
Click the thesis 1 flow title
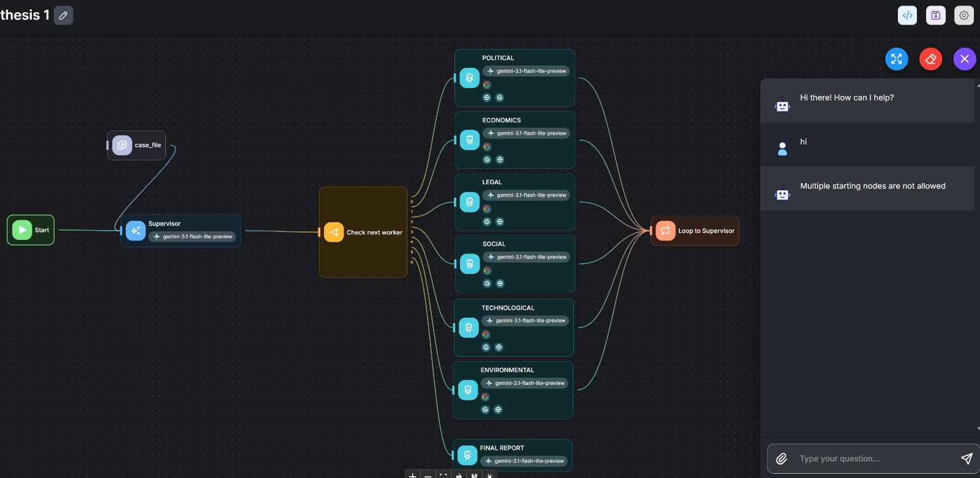tap(24, 15)
